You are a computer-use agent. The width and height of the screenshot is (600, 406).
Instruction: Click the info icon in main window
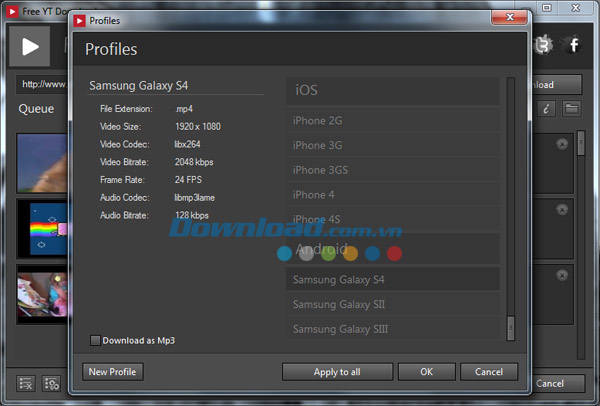point(546,109)
